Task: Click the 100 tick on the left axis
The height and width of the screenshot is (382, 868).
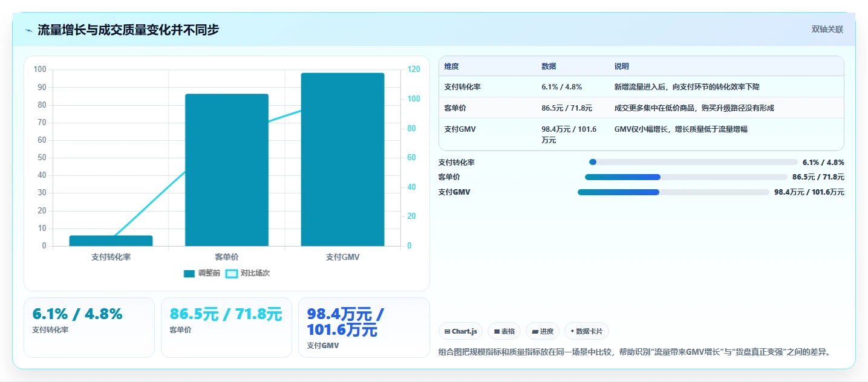Action: 40,70
